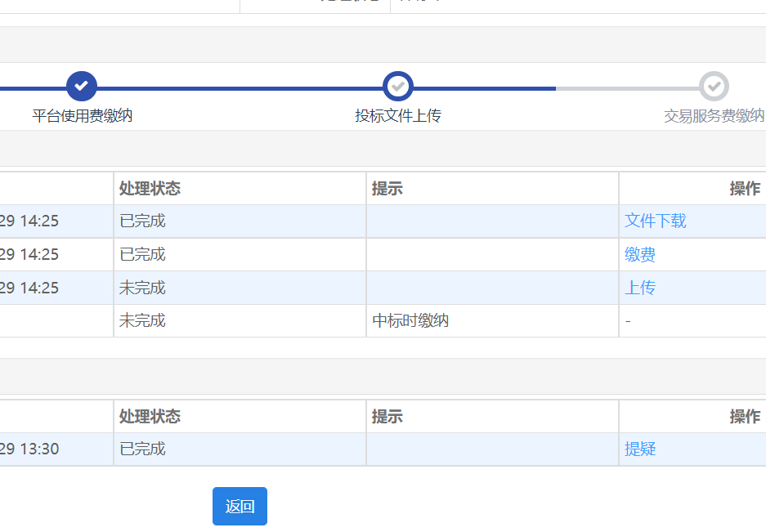766x532 pixels.
Task: Click the 操作 header in the upper table
Action: pyautogui.click(x=745, y=189)
